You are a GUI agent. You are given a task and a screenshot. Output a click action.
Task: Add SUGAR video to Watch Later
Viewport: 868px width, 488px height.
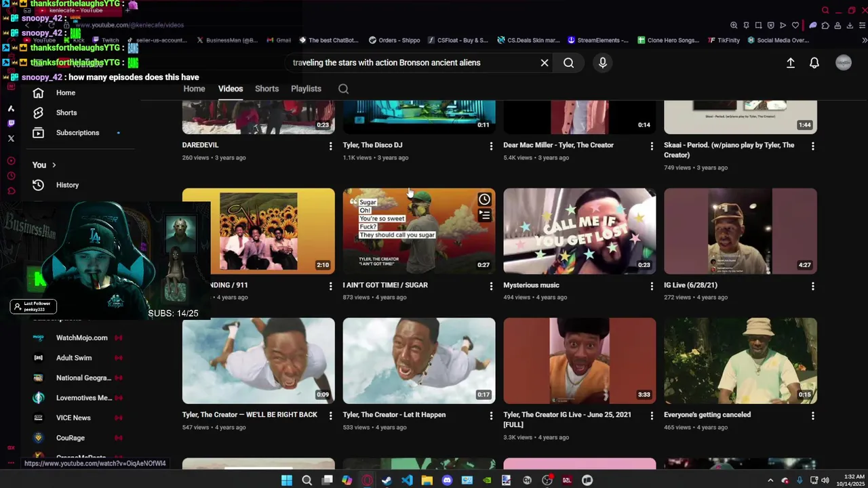[x=484, y=199]
